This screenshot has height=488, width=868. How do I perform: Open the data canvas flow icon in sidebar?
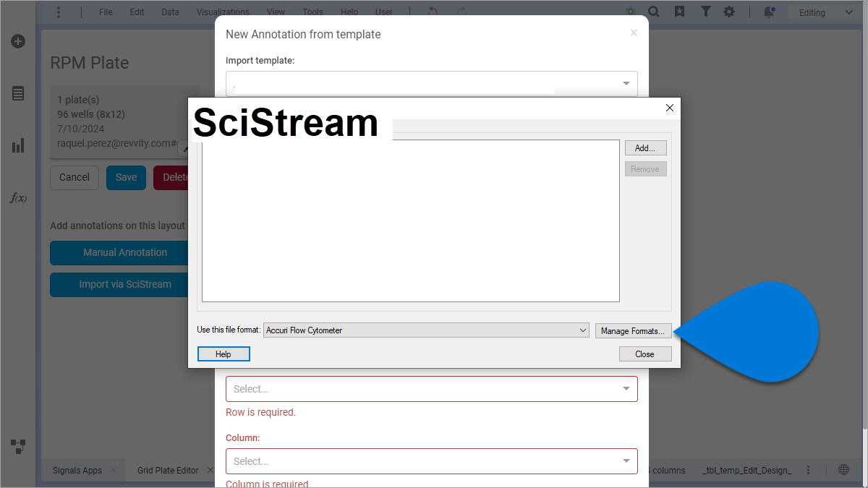point(18,446)
